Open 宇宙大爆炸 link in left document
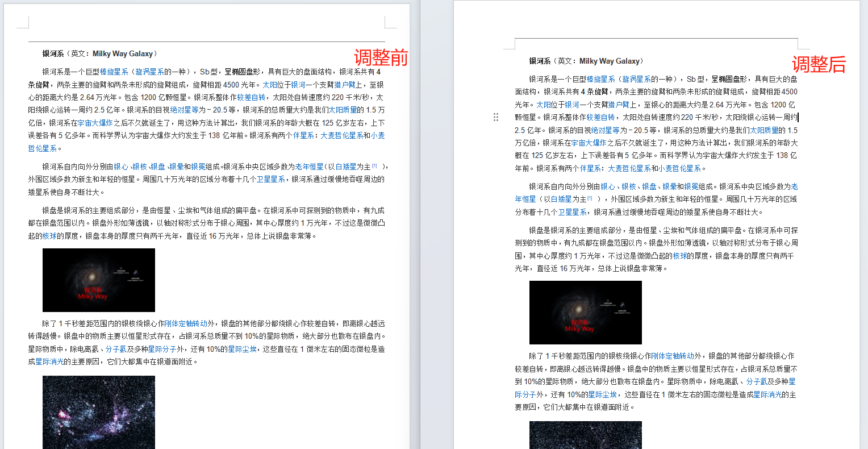The image size is (868, 449). [x=95, y=123]
